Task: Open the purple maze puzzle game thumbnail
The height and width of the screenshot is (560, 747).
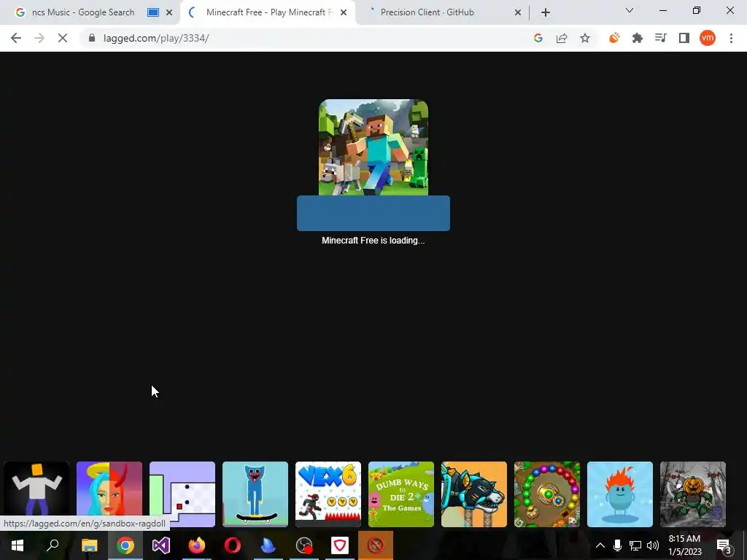Action: (x=182, y=494)
